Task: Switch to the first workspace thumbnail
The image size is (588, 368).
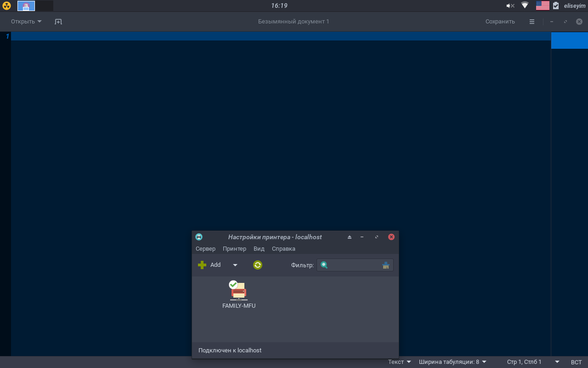Action: click(x=26, y=6)
